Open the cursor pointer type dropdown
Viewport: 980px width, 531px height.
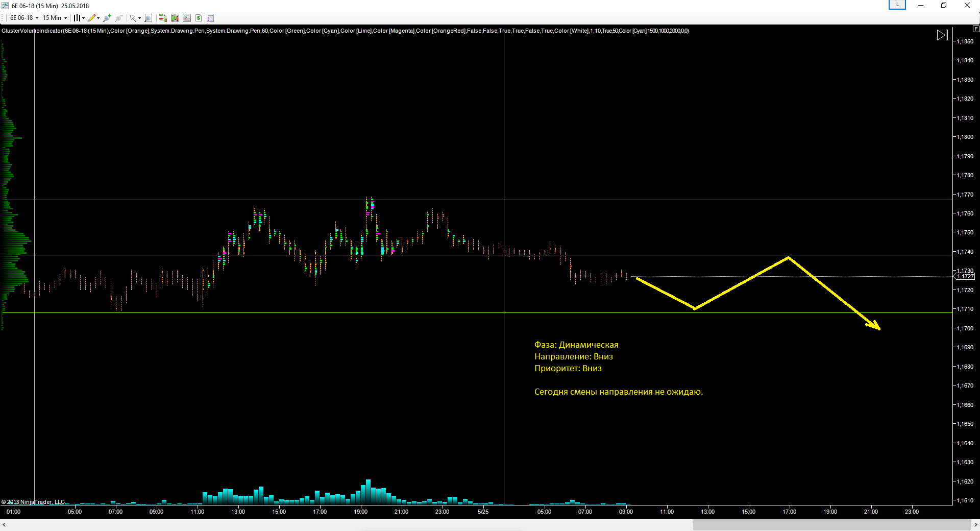(x=135, y=18)
